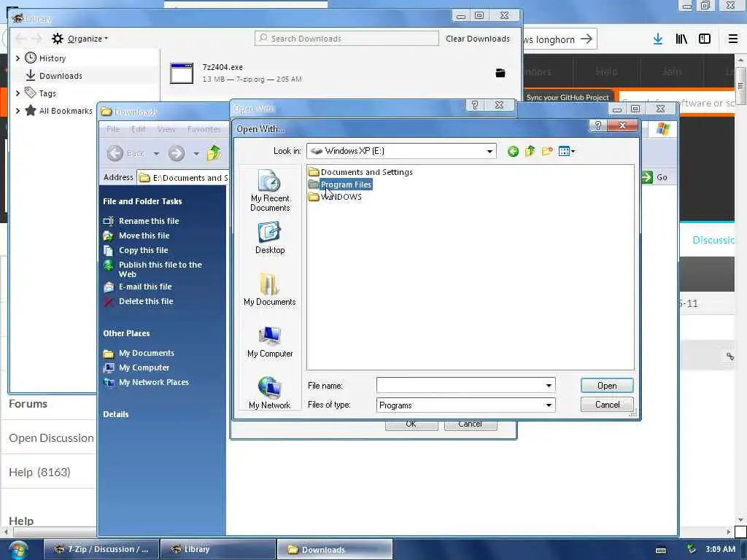The image size is (747, 560).
Task: Open the Firefox library bookshelf icon
Action: point(681,39)
